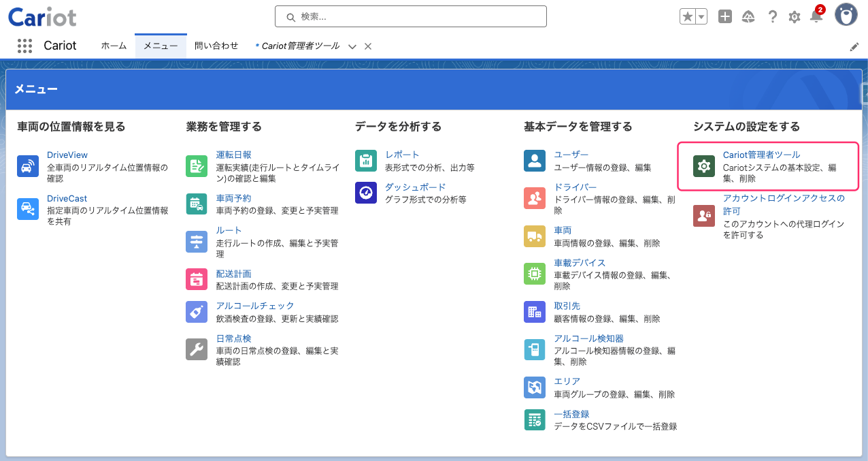Open the ダッシュボード link
The width and height of the screenshot is (868, 461).
coord(416,187)
